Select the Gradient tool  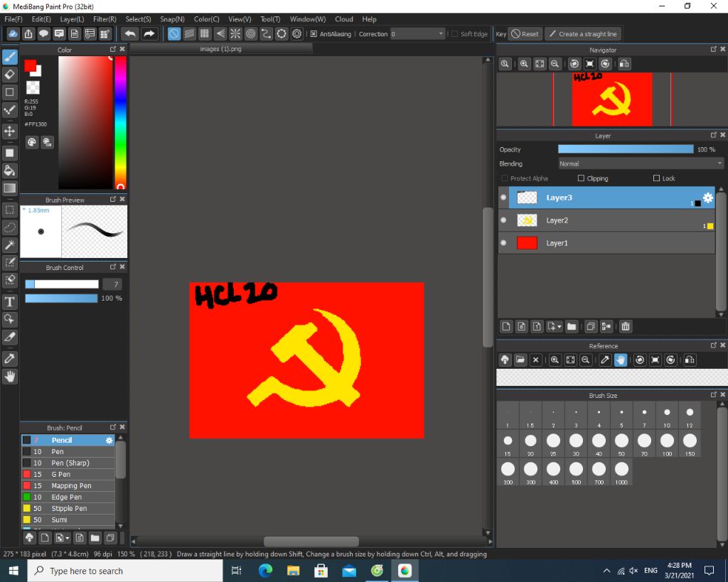10,188
